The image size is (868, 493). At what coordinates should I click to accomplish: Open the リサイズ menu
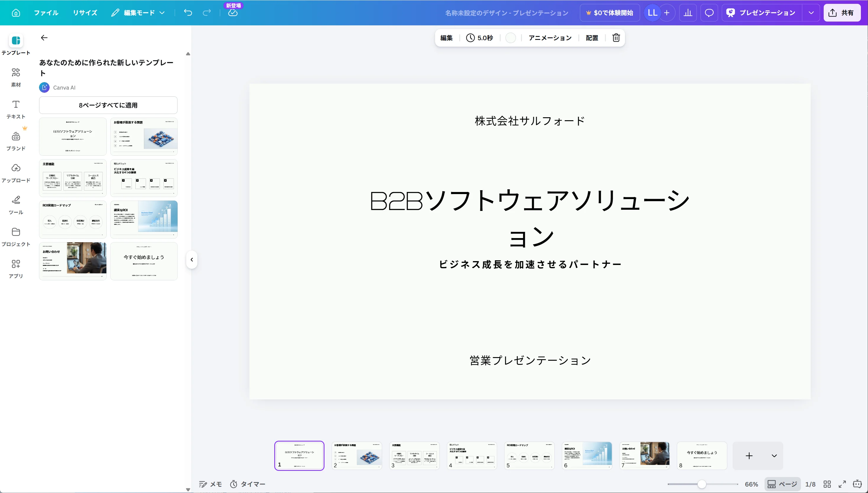pyautogui.click(x=85, y=12)
